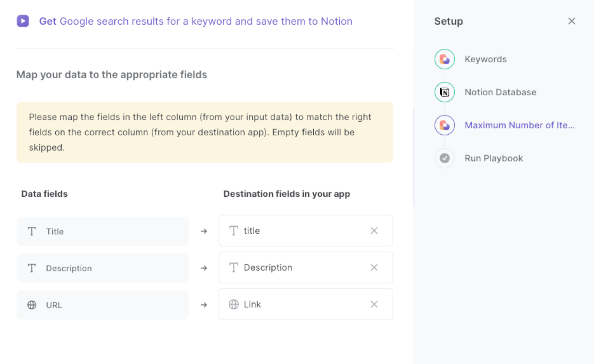The height and width of the screenshot is (364, 594).
Task: Select the Keywords step in the Setup panel
Action: [x=485, y=59]
